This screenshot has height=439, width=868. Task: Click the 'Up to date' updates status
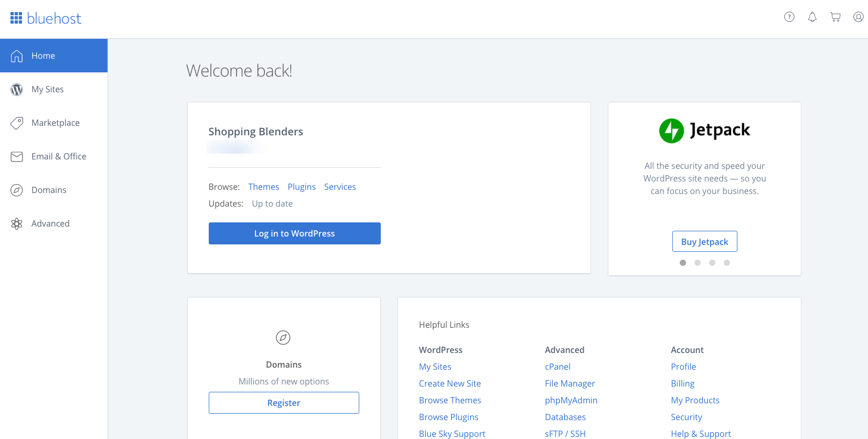(x=272, y=204)
